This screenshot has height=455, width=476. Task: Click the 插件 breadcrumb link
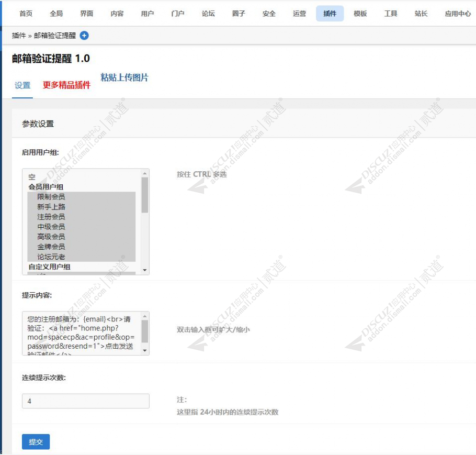click(19, 36)
